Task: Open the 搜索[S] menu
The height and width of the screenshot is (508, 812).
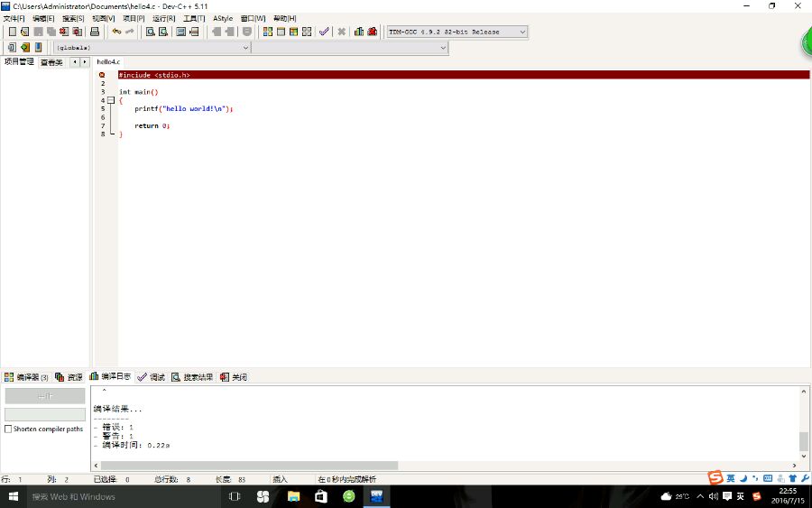Action: click(73, 18)
